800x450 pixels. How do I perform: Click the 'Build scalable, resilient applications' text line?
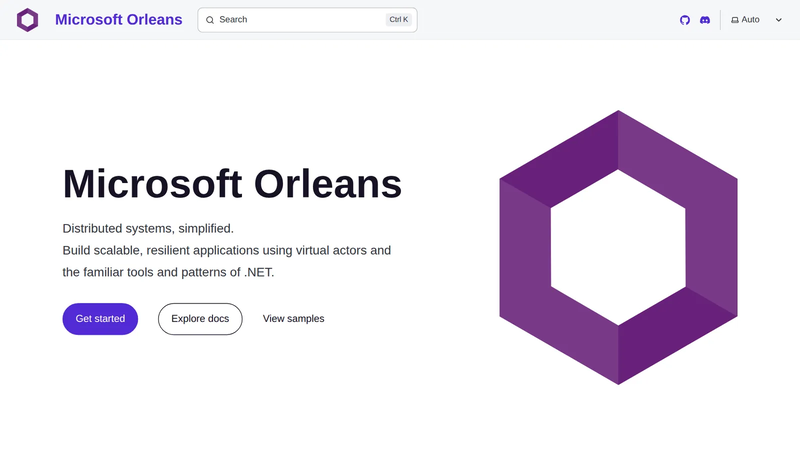(227, 251)
